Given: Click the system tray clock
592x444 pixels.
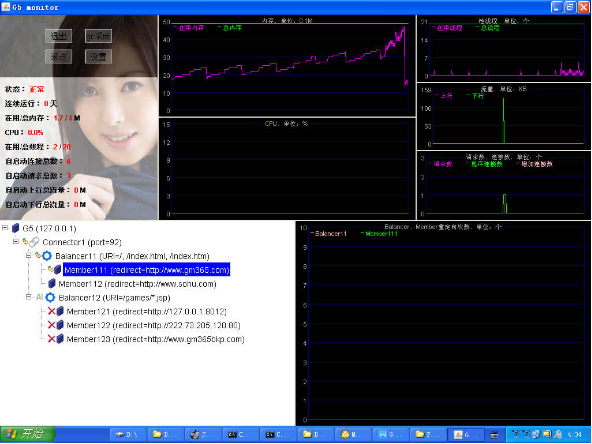Looking at the screenshot, I should pyautogui.click(x=574, y=435).
